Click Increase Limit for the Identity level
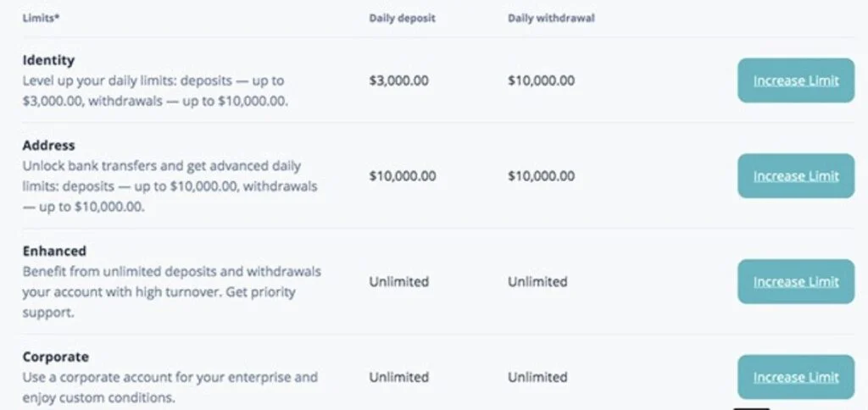Screen dimensions: 868x410 [x=795, y=81]
